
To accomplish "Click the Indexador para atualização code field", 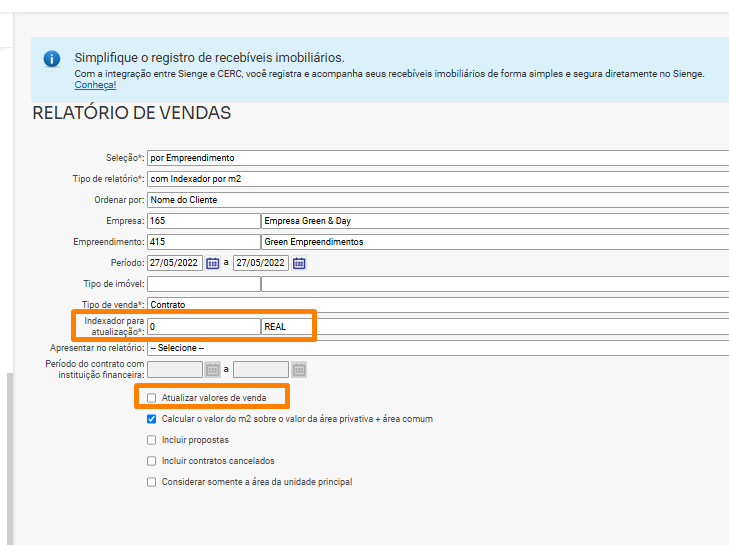I will pos(204,326).
